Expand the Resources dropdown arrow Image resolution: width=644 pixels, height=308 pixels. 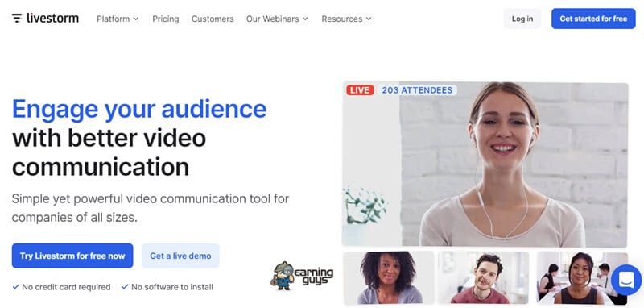click(369, 19)
